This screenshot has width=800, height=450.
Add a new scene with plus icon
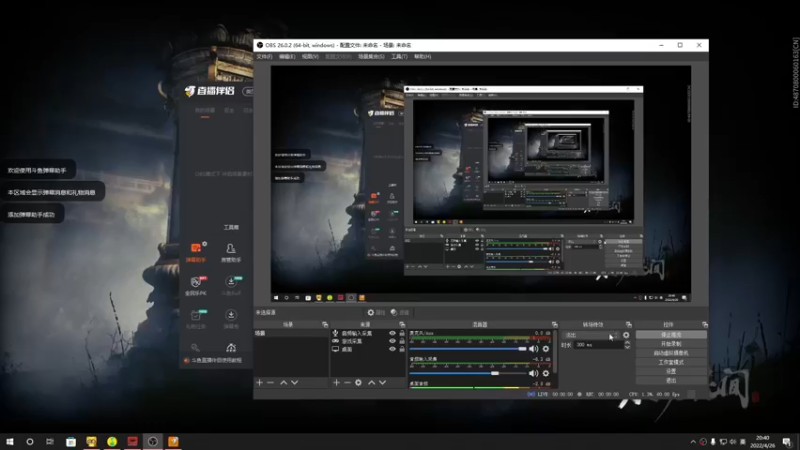coord(259,382)
